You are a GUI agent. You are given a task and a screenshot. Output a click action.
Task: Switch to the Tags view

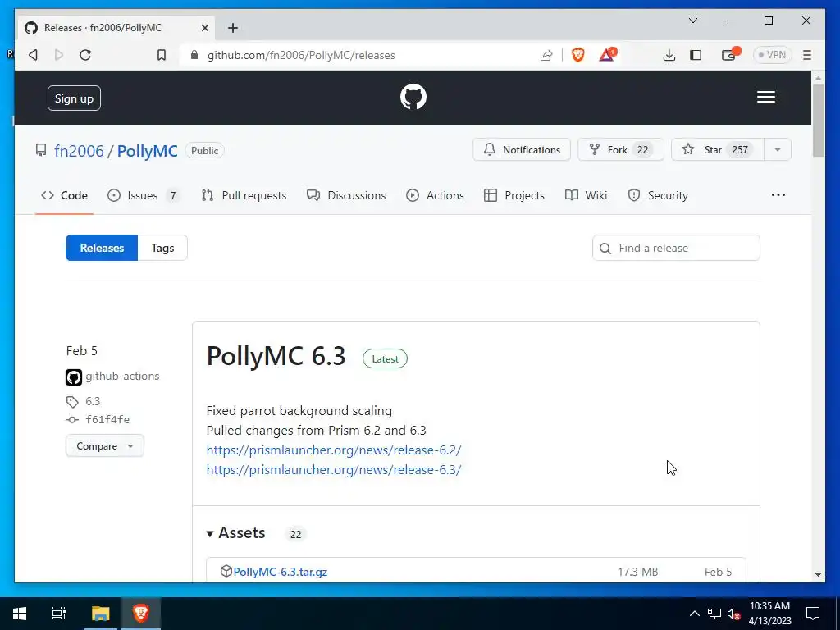click(x=162, y=248)
